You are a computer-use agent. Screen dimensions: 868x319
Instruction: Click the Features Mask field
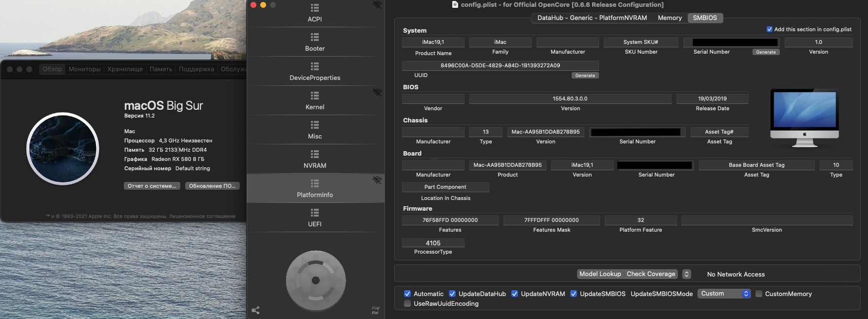click(551, 220)
